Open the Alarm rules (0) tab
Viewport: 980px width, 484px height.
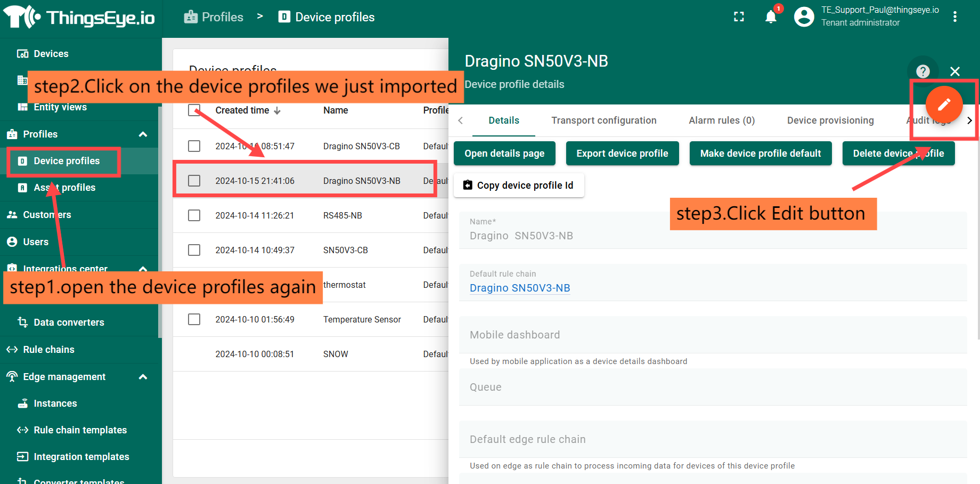pos(721,120)
